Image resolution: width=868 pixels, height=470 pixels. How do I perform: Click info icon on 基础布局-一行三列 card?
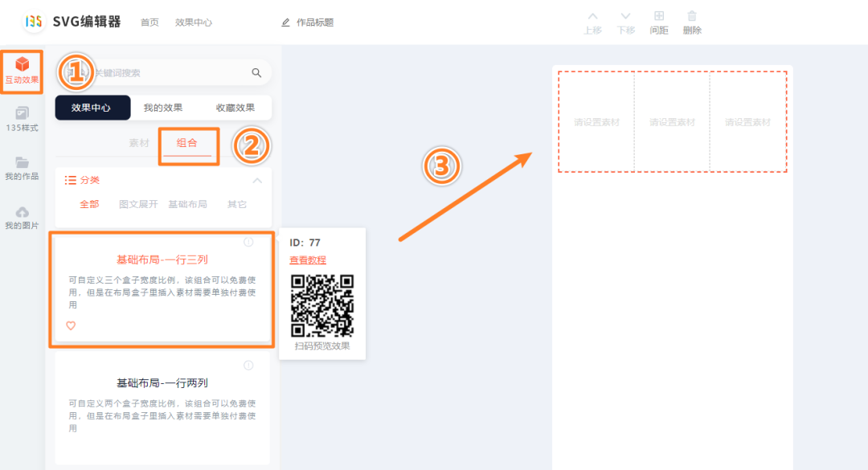(248, 242)
